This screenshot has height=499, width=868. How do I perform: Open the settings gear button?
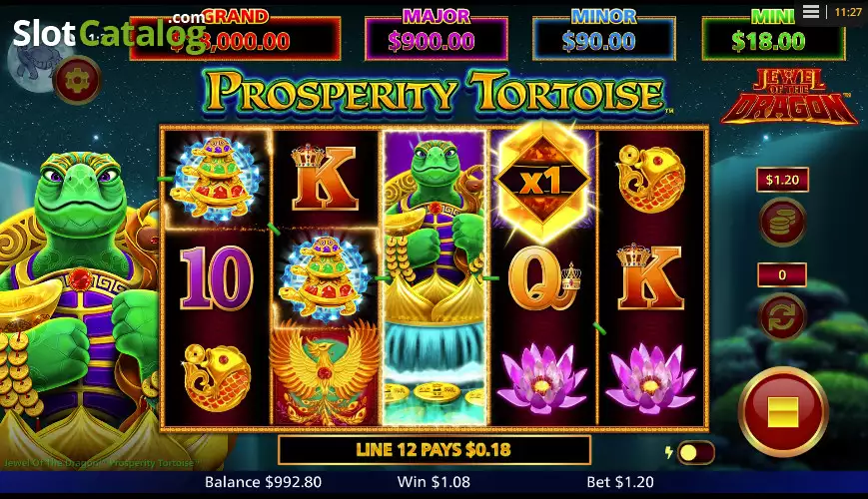tap(78, 81)
